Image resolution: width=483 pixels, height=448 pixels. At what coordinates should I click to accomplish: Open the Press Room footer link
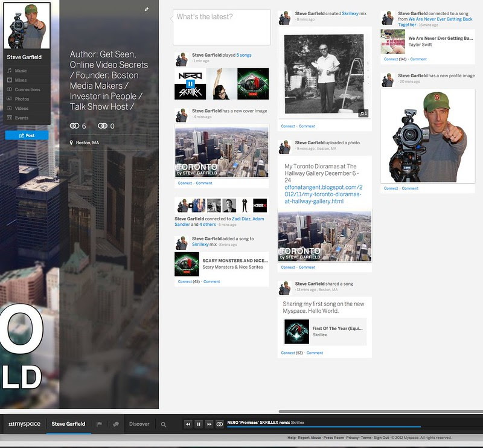[x=333, y=438]
